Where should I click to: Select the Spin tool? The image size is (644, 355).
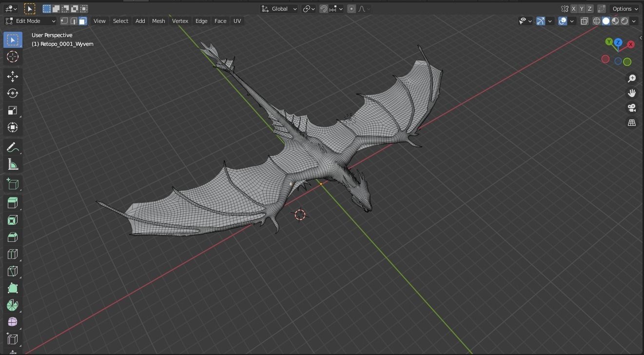point(13,305)
